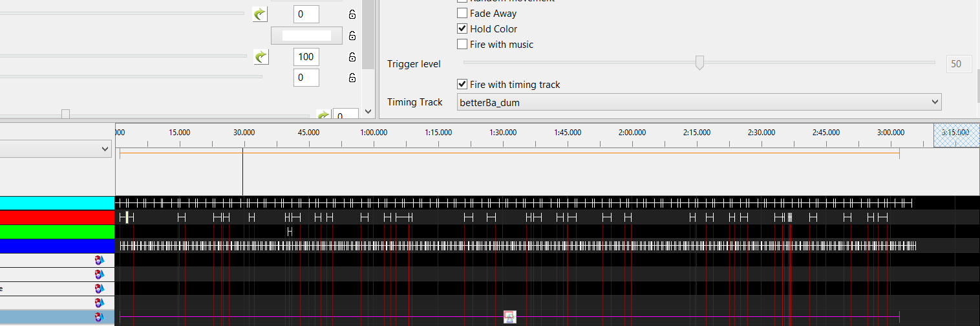
Task: Uncheck the Hold Color option
Action: (462, 28)
